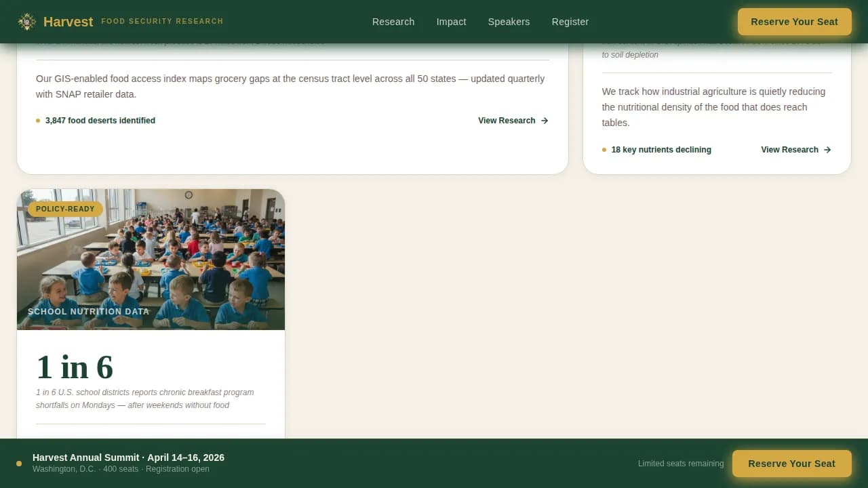Screen dimensions: 868x488
Task: Click the arrow icon in the nutrients declining card
Action: click(x=827, y=150)
